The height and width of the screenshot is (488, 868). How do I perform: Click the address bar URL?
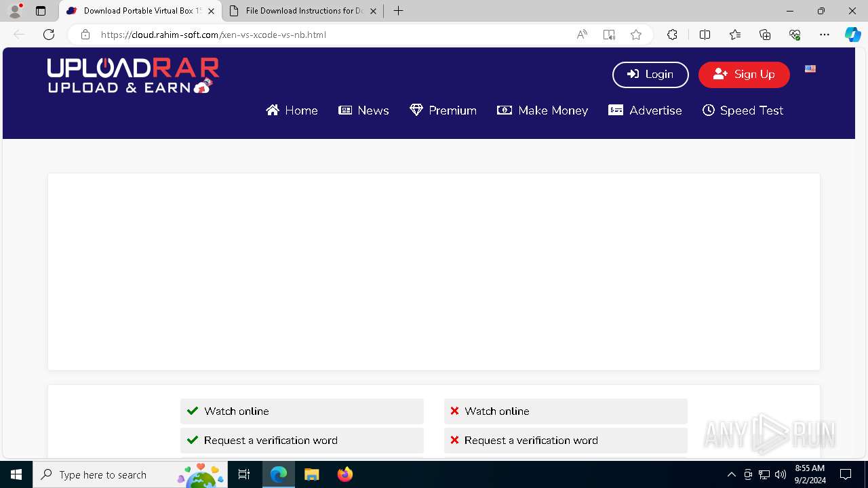(214, 35)
